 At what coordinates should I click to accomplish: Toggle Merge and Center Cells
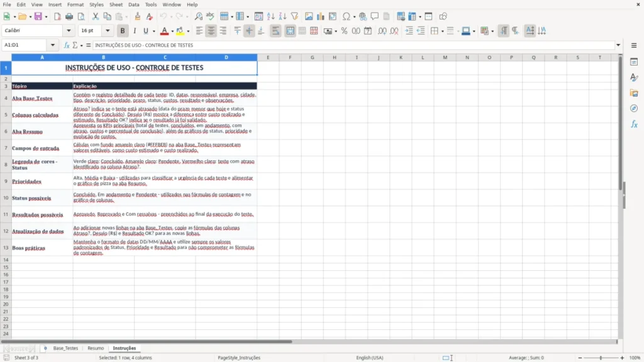(x=290, y=31)
